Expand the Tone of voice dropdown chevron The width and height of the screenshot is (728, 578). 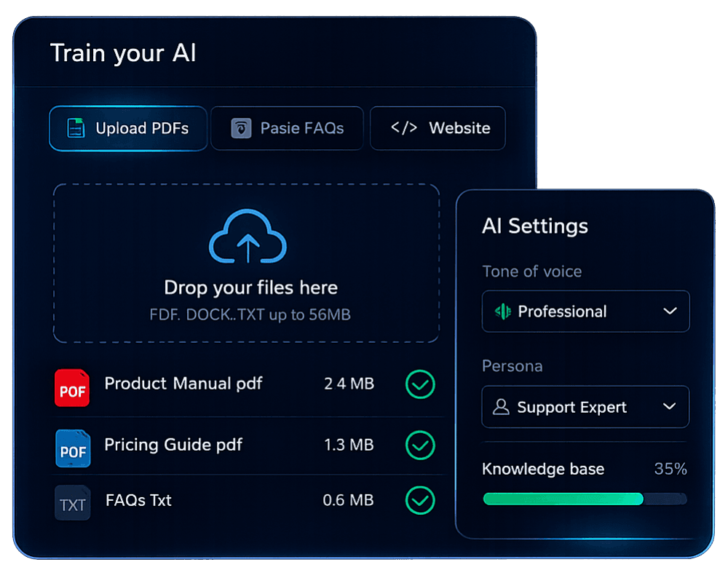[x=670, y=311]
